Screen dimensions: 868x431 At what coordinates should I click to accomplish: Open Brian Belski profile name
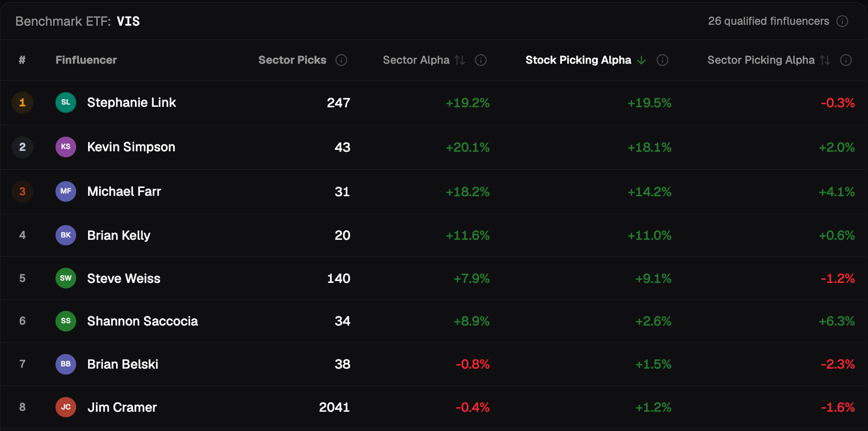pos(122,365)
